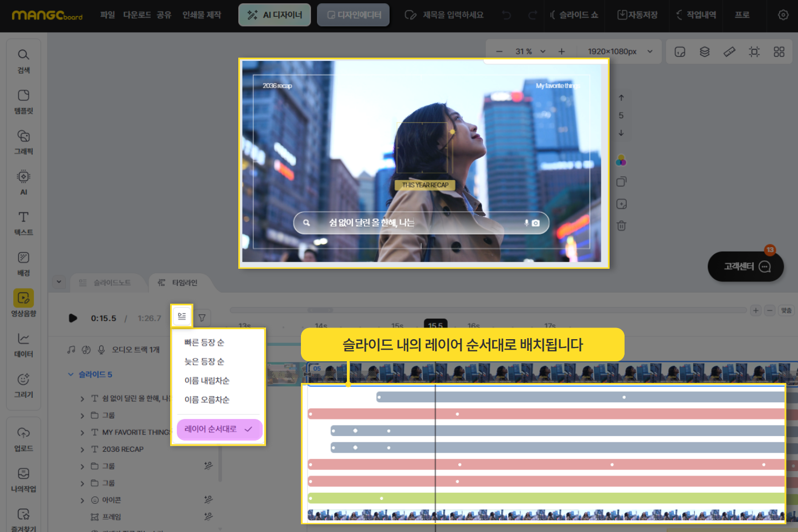The image size is (798, 532).
Task: Open the 검색 search panel
Action: pyautogui.click(x=23, y=60)
